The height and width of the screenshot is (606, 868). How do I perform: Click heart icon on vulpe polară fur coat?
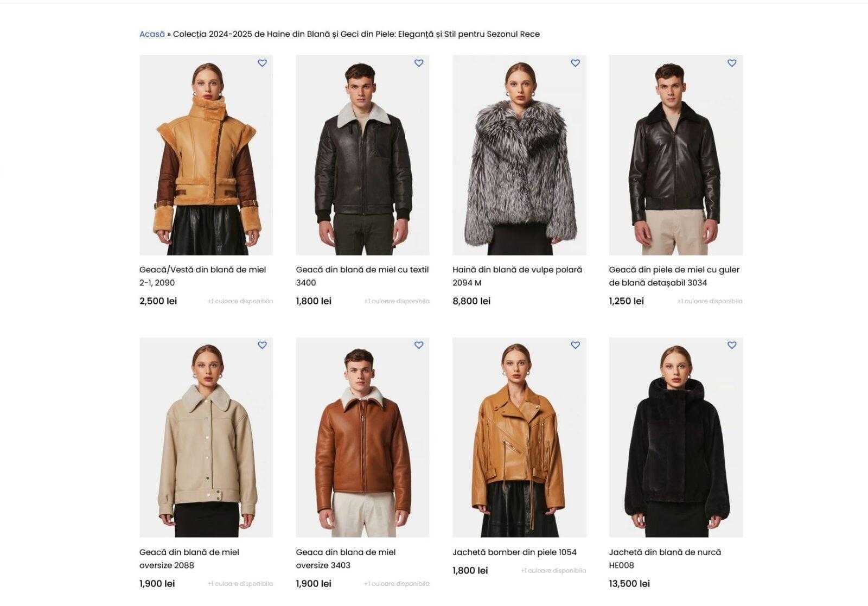(x=576, y=63)
